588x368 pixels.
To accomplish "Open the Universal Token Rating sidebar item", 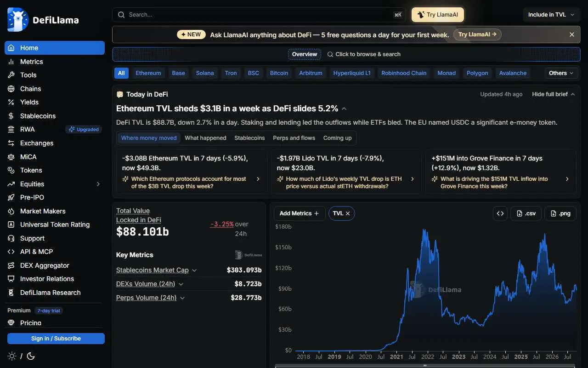I will click(x=55, y=224).
